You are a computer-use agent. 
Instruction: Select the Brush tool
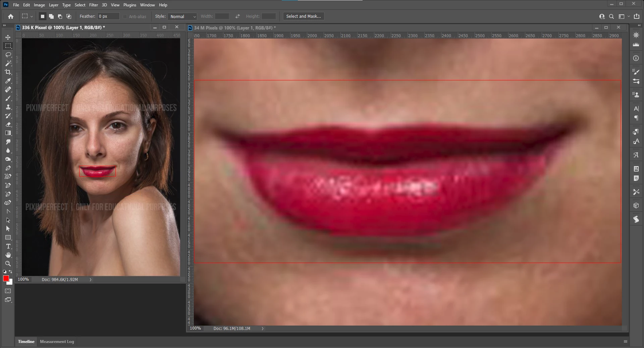tap(8, 98)
